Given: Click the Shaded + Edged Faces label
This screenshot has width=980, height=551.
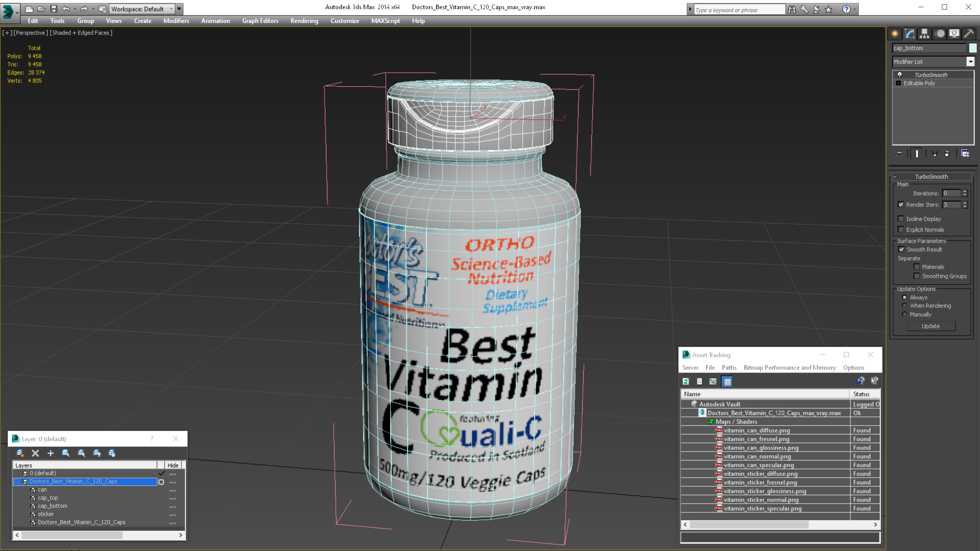Looking at the screenshot, I should point(81,33).
